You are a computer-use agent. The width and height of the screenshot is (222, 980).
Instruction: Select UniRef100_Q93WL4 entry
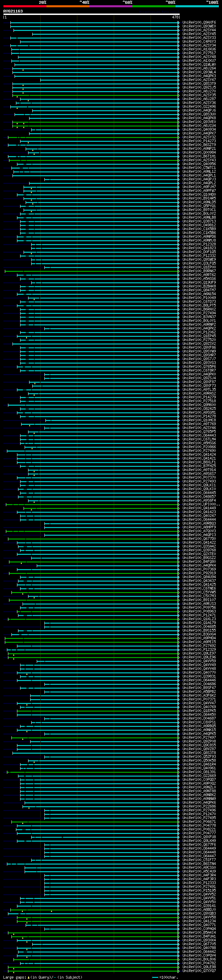click(199, 72)
